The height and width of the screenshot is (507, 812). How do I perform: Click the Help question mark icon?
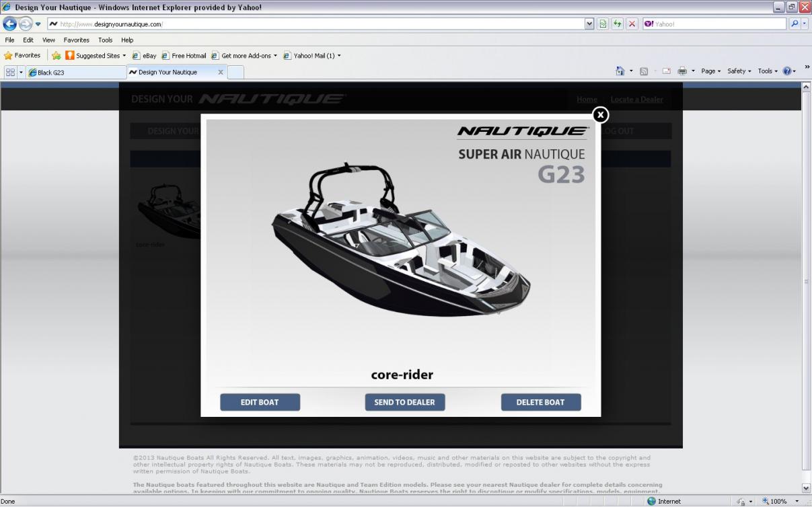tap(788, 71)
